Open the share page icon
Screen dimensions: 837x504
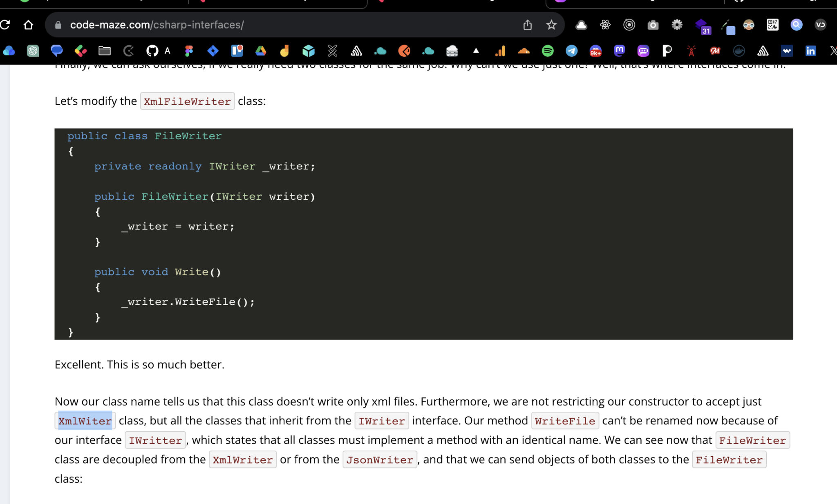527,25
